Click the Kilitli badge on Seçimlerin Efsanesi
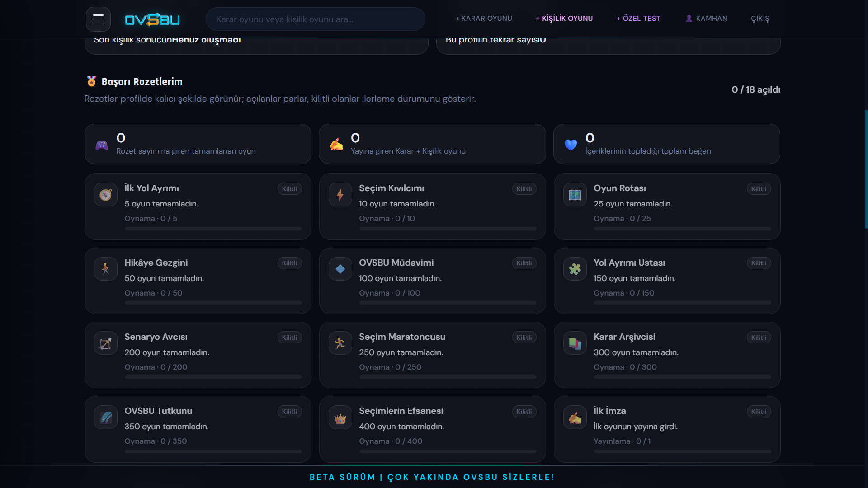The height and width of the screenshot is (488, 868). click(524, 412)
